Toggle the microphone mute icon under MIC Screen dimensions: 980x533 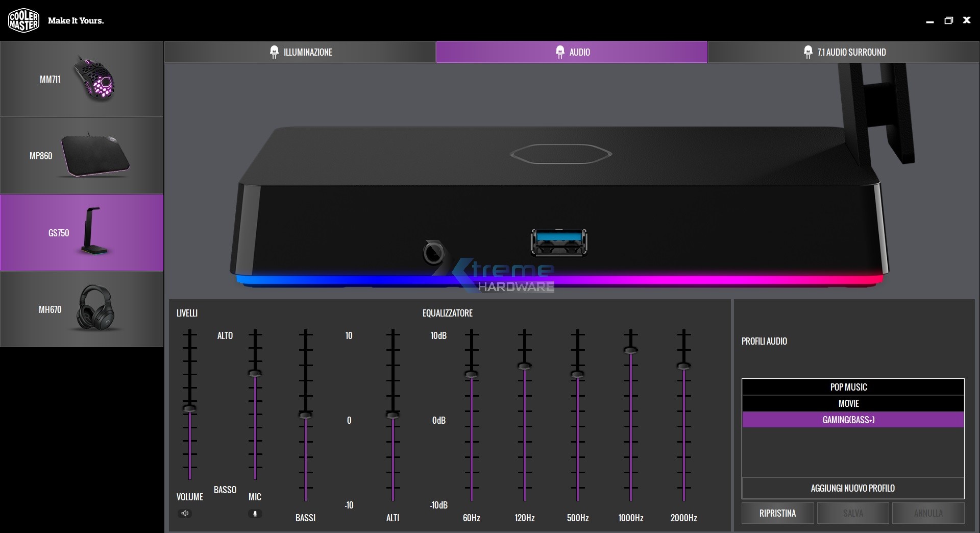(255, 513)
